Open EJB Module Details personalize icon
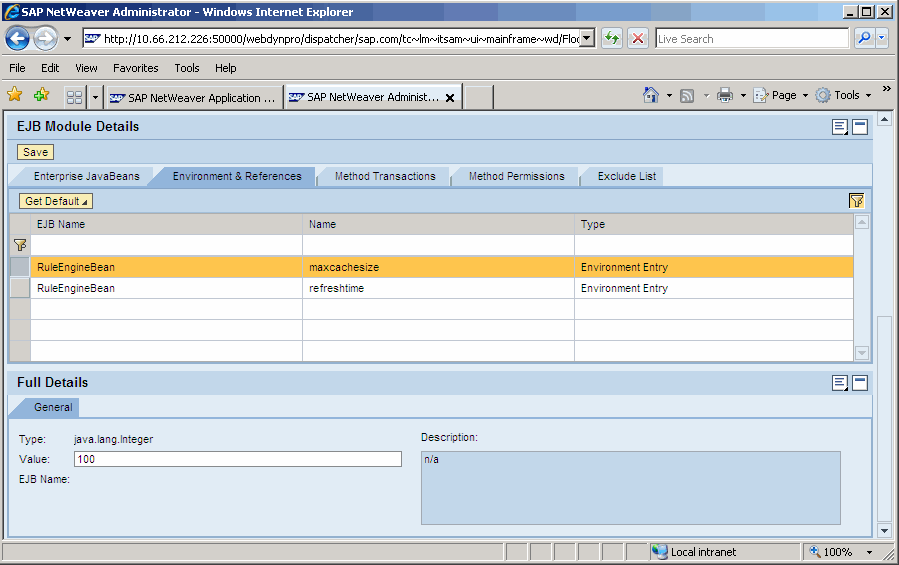This screenshot has width=899, height=565. (840, 127)
